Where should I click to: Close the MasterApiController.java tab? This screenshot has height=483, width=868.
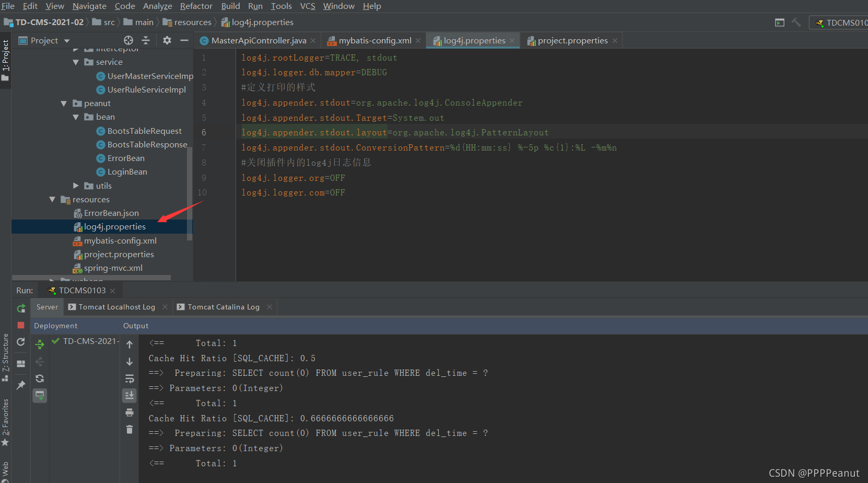[313, 41]
